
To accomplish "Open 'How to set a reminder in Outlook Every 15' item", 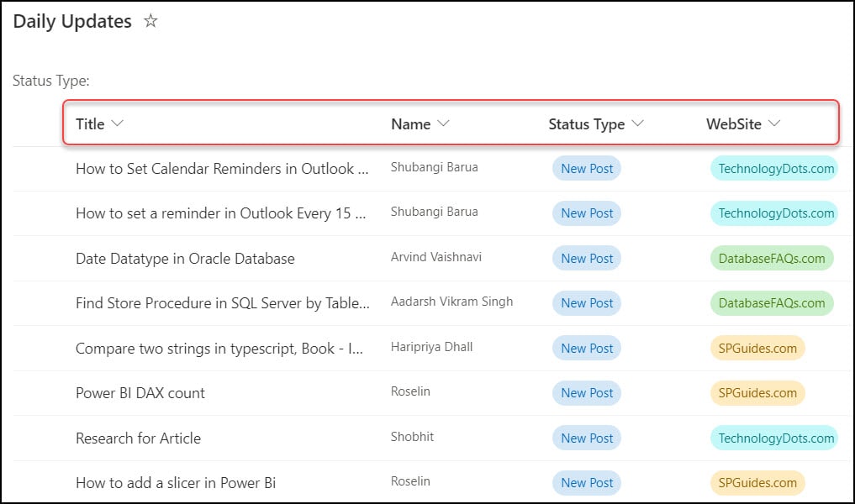I will tap(221, 213).
